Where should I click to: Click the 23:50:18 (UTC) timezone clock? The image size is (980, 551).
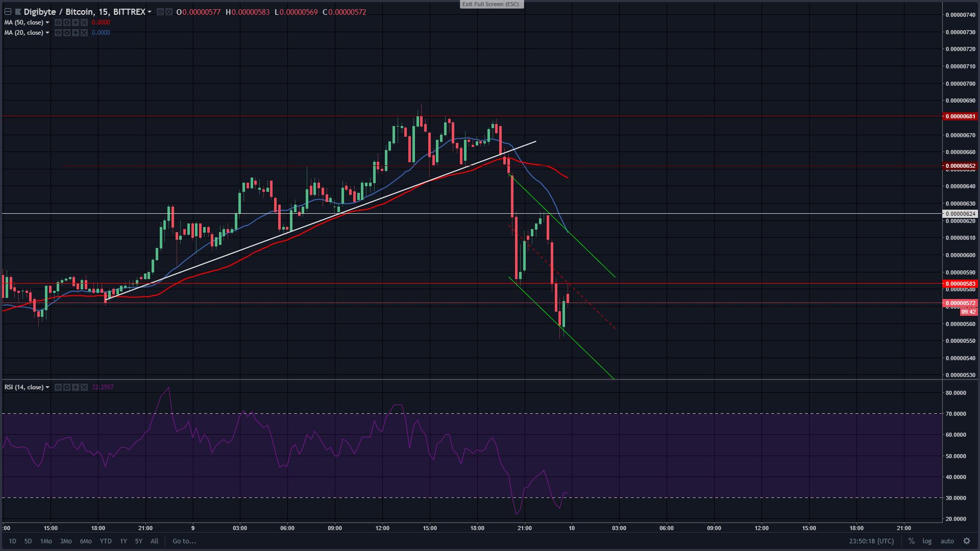pos(871,541)
